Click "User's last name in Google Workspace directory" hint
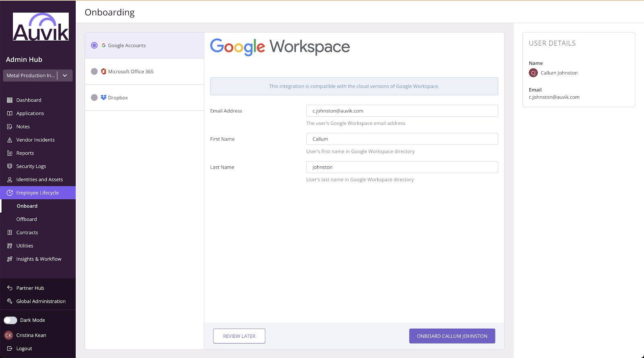This screenshot has width=644, height=358. (x=360, y=180)
